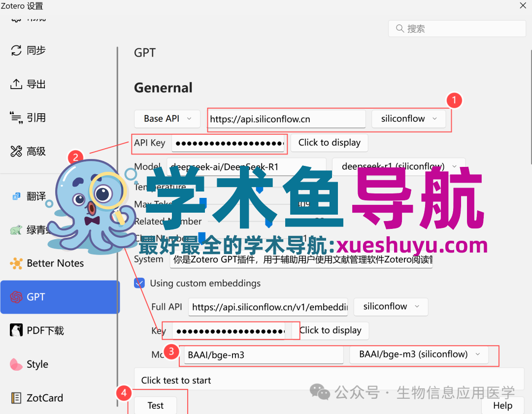Click the deepseek-ai/DeepSeek-R1 model field
This screenshot has height=414, width=532.
(x=247, y=167)
